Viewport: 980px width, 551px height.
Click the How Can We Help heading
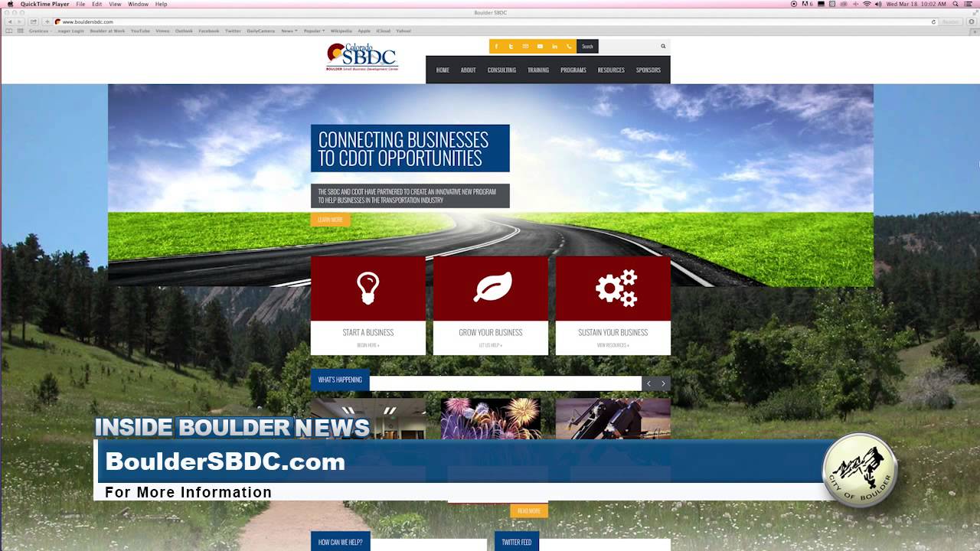coord(341,542)
